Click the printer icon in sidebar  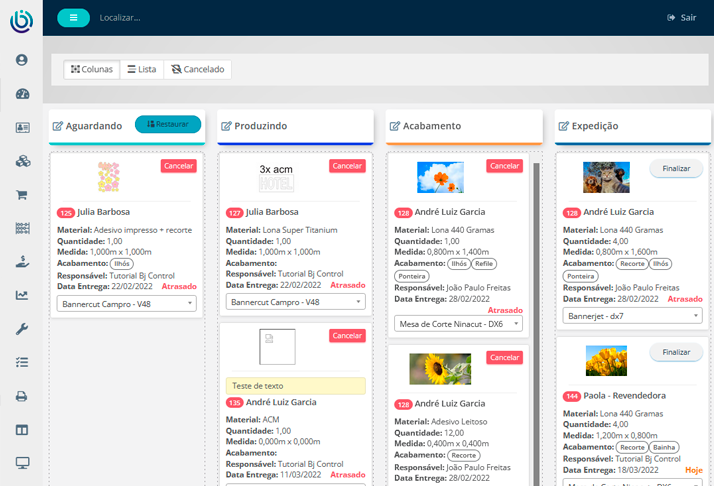[21, 396]
